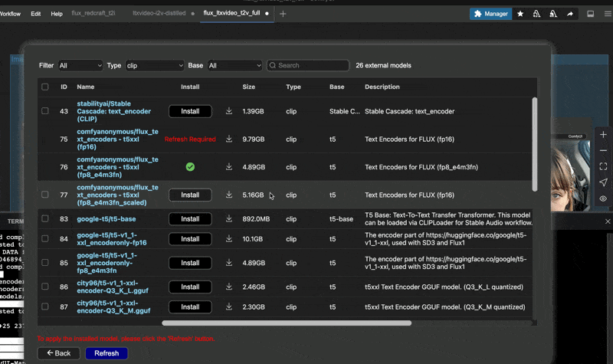Install the t5xxl fp8_e4m3fn_scaled model

(x=190, y=195)
